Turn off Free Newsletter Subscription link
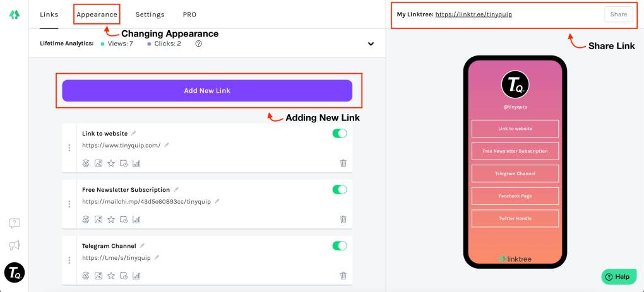The height and width of the screenshot is (292, 644). click(339, 190)
